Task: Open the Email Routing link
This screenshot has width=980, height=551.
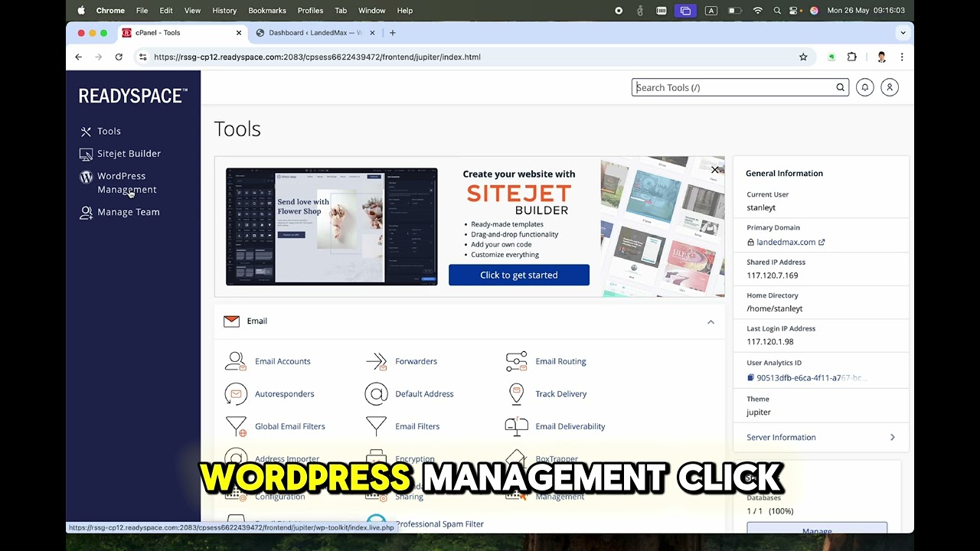Action: click(560, 361)
